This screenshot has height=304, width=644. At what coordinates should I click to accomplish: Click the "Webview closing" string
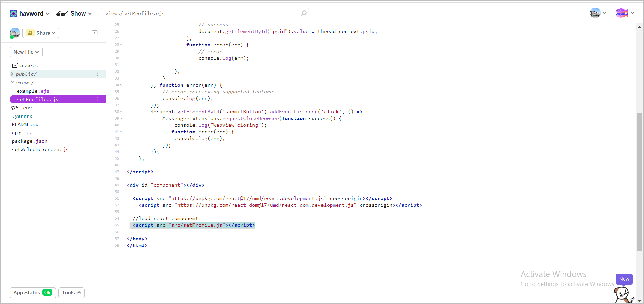(236, 125)
